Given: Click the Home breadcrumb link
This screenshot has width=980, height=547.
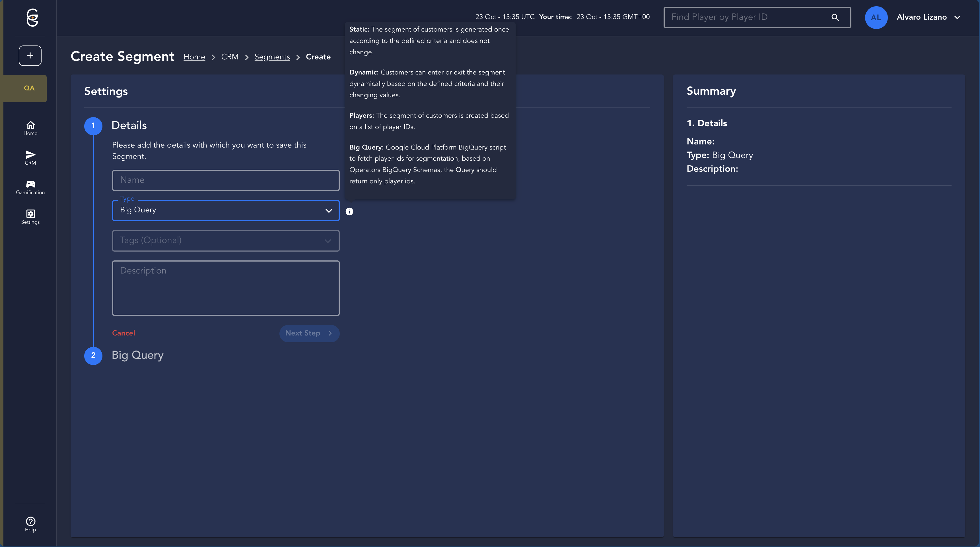Looking at the screenshot, I should click(x=194, y=57).
